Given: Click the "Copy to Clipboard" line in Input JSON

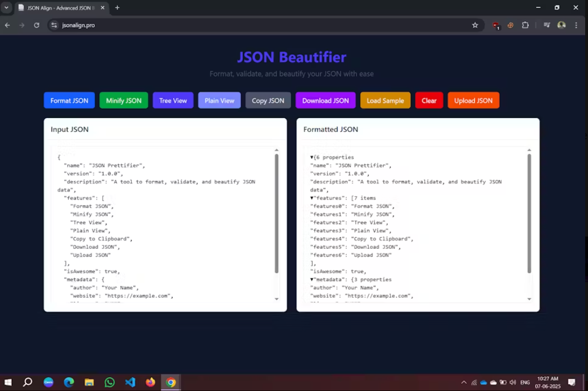Looking at the screenshot, I should pos(101,239).
